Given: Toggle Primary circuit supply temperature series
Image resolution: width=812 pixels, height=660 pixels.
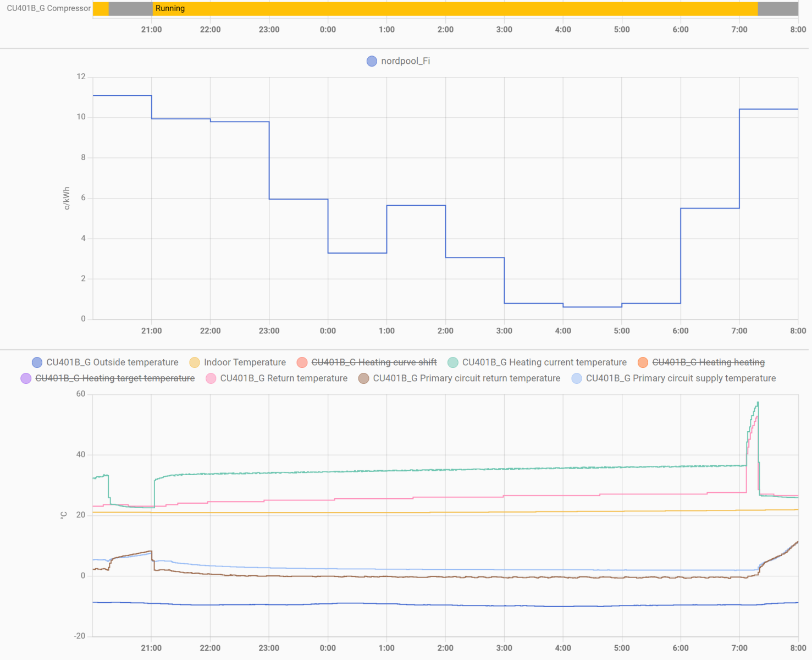Looking at the screenshot, I should click(681, 378).
